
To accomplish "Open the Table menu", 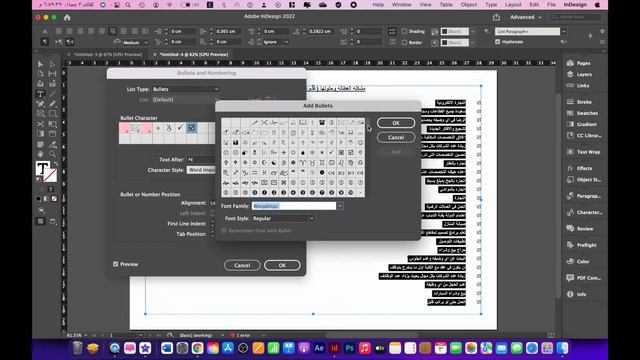I will point(446,4).
